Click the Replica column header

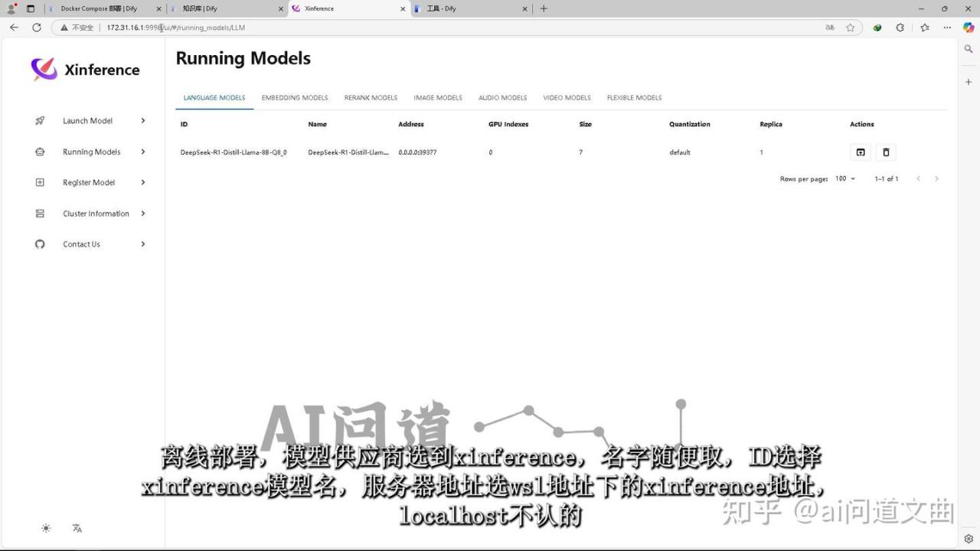pyautogui.click(x=771, y=124)
